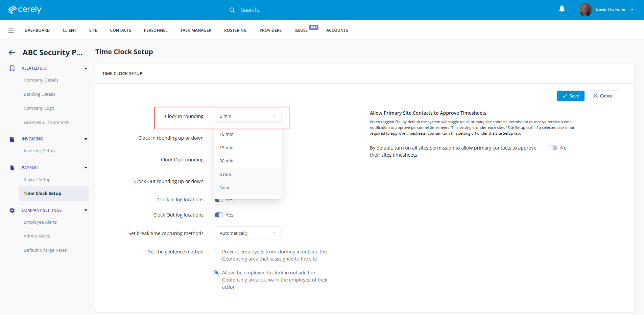Open Payroll Setup in the sidebar
Image resolution: width=644 pixels, height=315 pixels.
[37, 180]
